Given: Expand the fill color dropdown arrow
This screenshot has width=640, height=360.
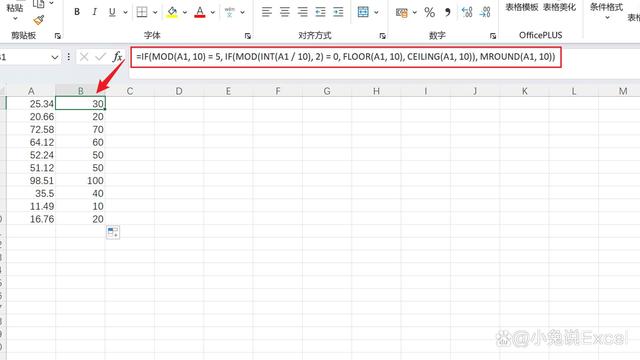Looking at the screenshot, I should [184, 13].
